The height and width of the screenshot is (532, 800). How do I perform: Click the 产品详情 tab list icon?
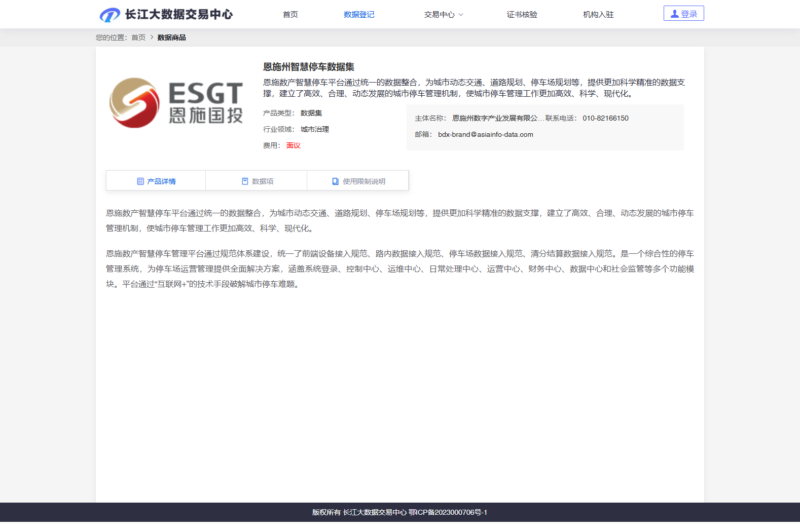pyautogui.click(x=140, y=181)
